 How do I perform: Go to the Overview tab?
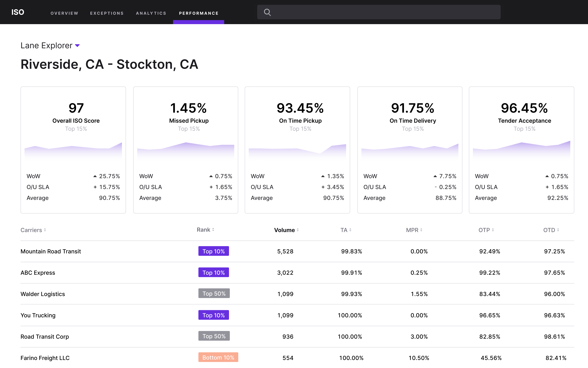[64, 13]
